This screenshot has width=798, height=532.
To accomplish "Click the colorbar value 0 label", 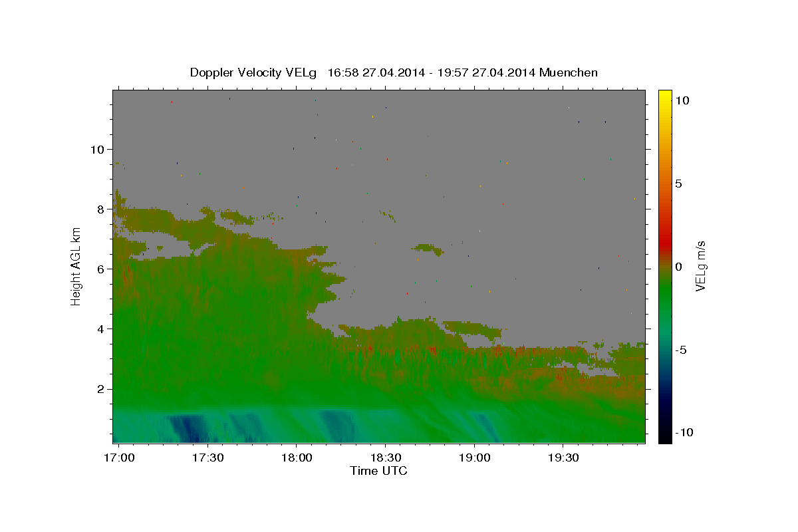I will tap(678, 267).
